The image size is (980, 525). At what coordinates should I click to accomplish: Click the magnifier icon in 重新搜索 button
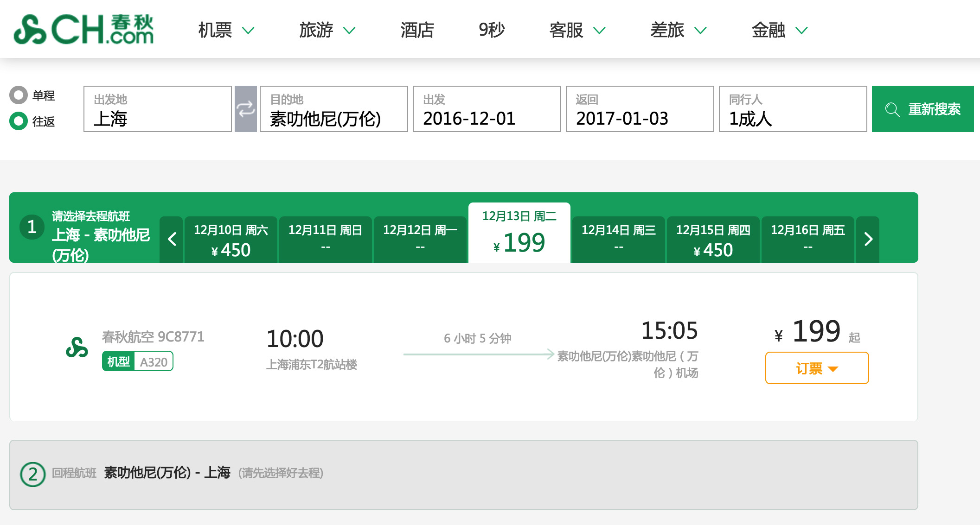892,109
